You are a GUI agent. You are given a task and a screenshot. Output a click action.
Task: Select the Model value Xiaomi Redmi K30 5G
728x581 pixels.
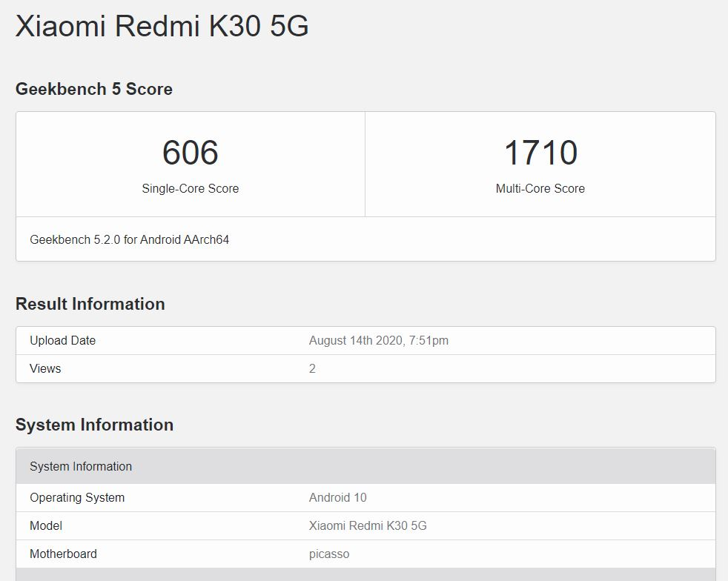[x=368, y=525]
